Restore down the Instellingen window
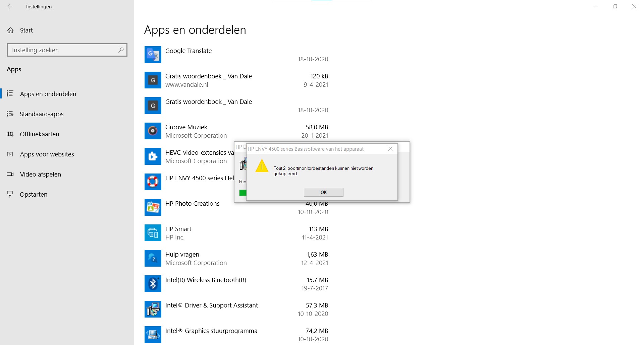Image resolution: width=644 pixels, height=345 pixels. point(615,6)
